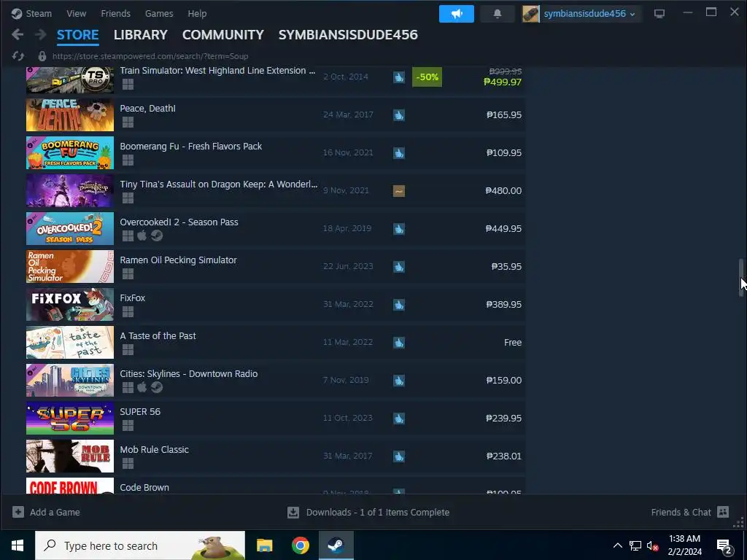Click the Windows platform icon under Mob Rule Classic

click(128, 463)
